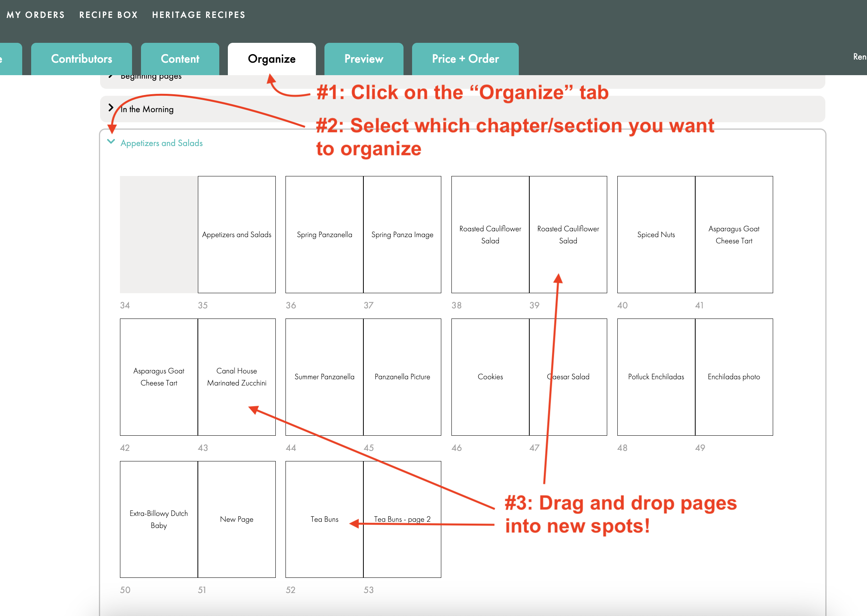Select the Spiced Nuts page
This screenshot has height=616, width=867.
tap(656, 234)
